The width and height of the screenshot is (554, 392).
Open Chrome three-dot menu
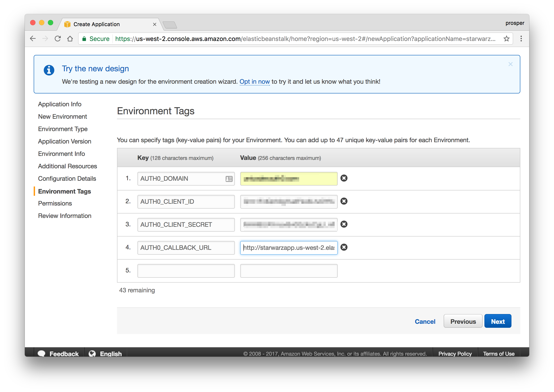point(521,39)
